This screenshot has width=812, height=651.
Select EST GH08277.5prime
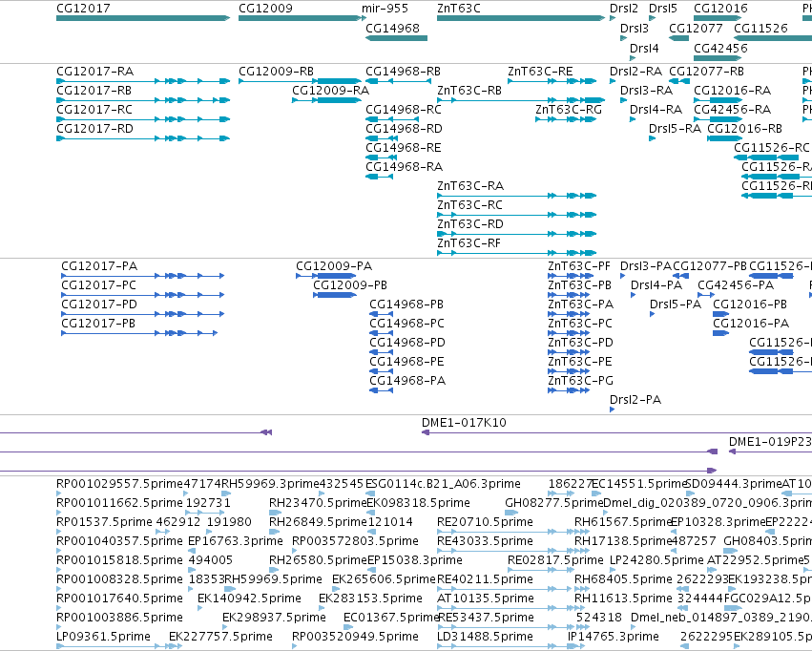(x=553, y=502)
